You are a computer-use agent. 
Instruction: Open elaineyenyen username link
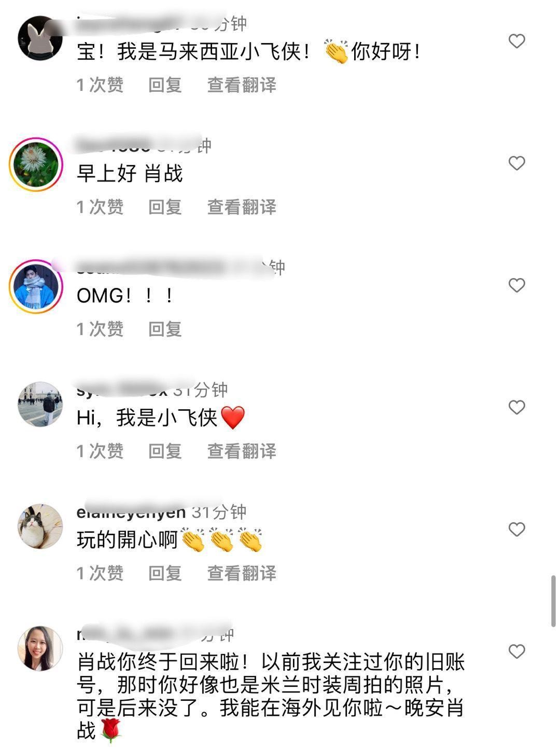click(x=131, y=512)
